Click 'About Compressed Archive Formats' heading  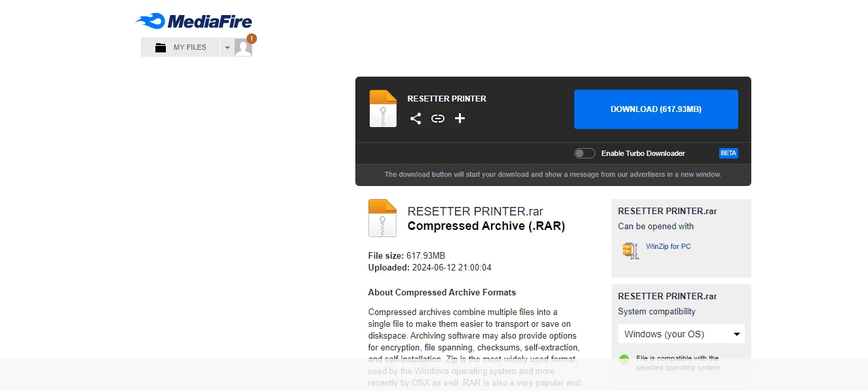(442, 293)
